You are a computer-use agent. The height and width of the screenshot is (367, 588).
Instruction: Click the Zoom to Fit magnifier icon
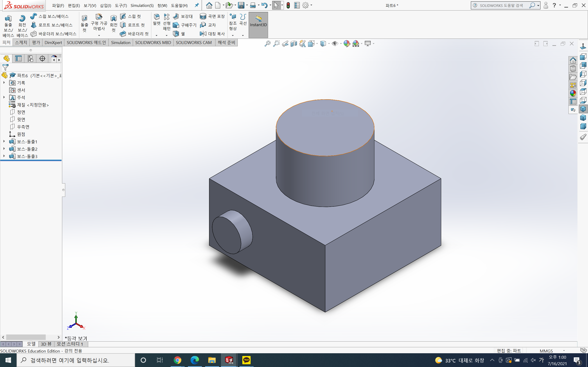coord(267,44)
